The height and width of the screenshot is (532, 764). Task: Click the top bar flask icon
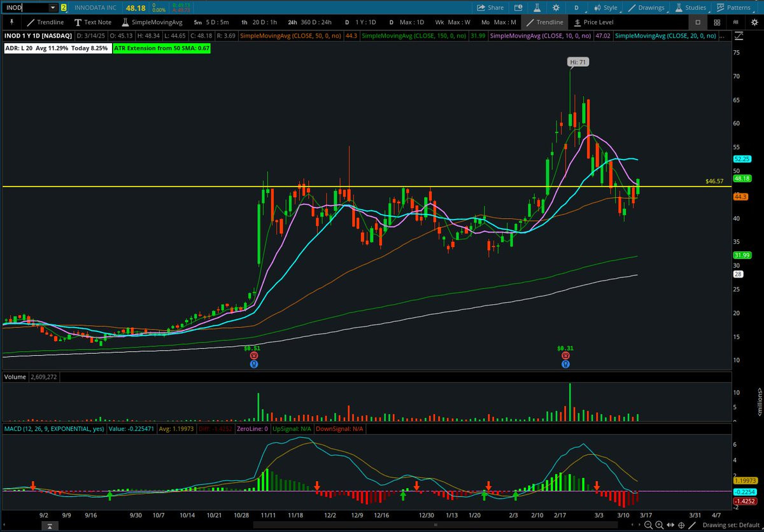(x=537, y=8)
